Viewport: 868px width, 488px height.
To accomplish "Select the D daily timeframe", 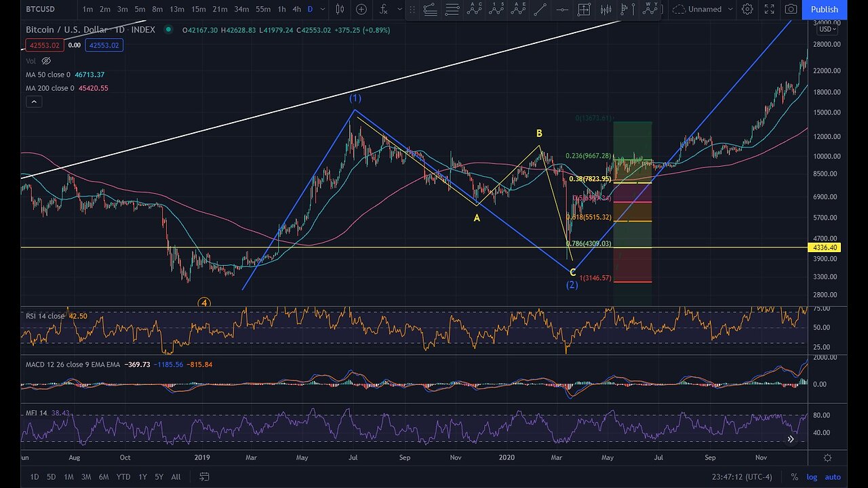I will pos(311,9).
